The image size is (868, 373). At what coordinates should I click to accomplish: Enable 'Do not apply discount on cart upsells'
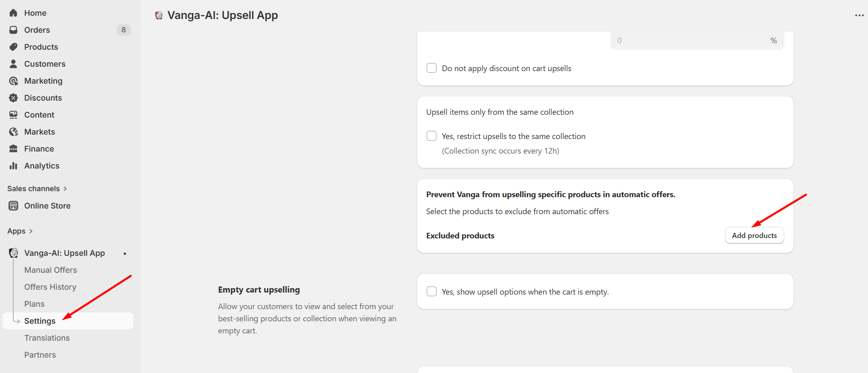click(x=432, y=68)
